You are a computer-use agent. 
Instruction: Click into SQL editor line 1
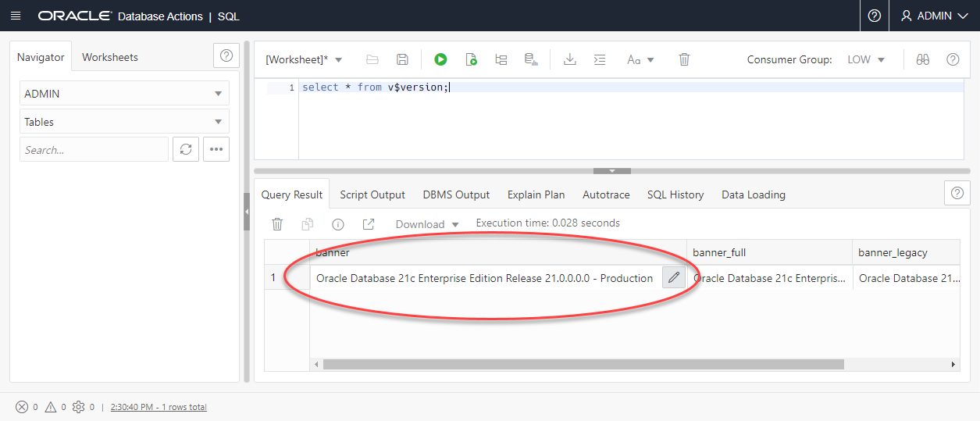coord(631,87)
